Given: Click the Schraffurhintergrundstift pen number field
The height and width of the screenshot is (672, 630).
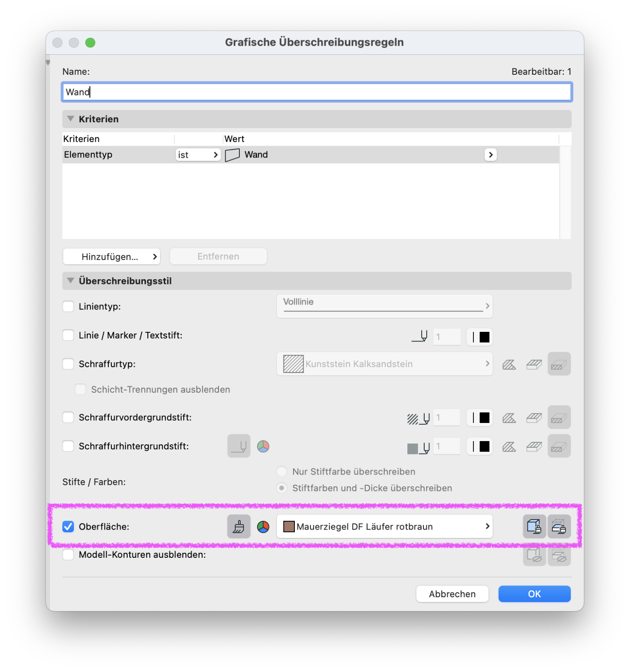Looking at the screenshot, I should (447, 446).
